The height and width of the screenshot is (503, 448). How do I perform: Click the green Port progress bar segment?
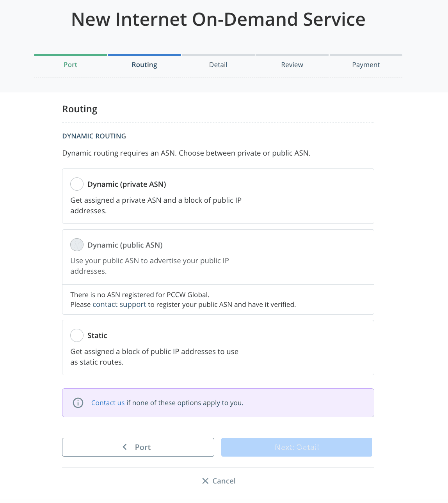coord(70,55)
